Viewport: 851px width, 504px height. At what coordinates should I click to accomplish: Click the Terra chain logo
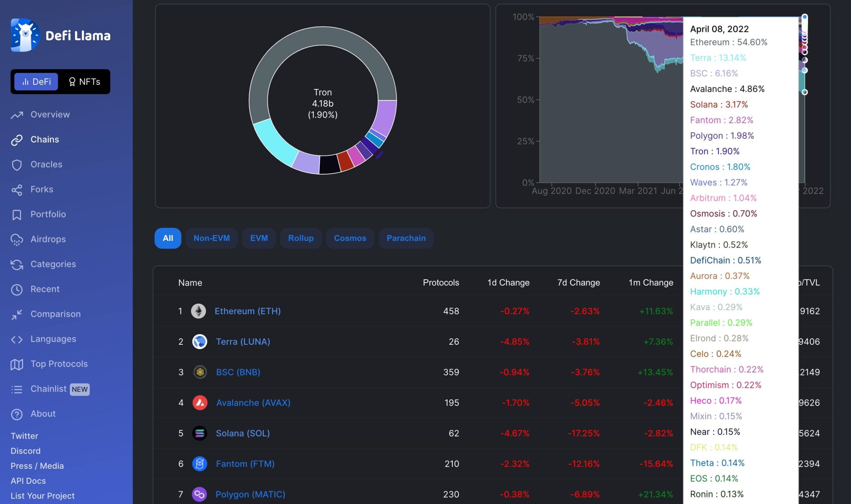click(200, 342)
